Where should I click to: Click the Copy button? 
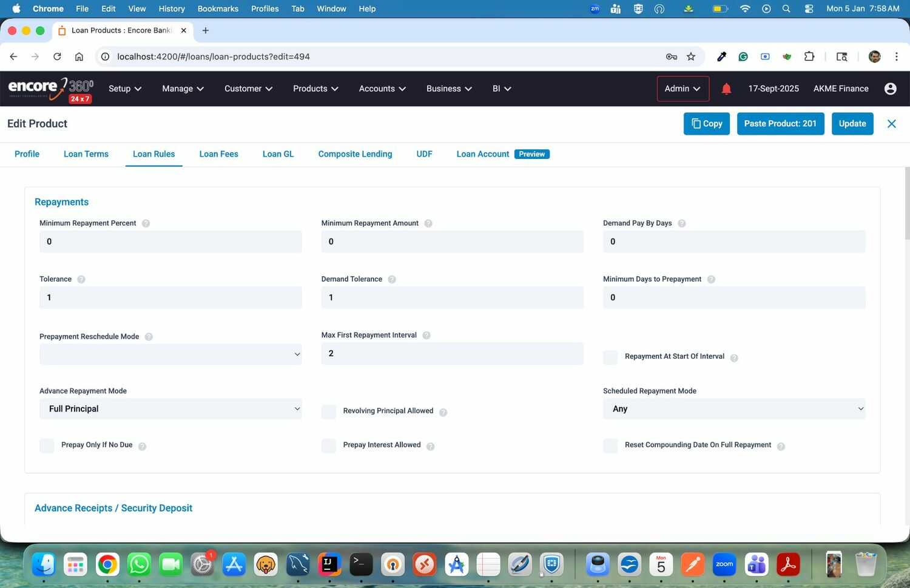[706, 124]
